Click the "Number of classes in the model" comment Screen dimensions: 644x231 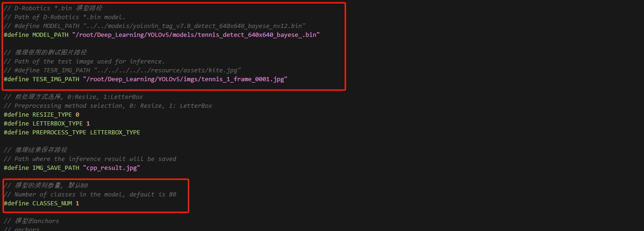93,195
